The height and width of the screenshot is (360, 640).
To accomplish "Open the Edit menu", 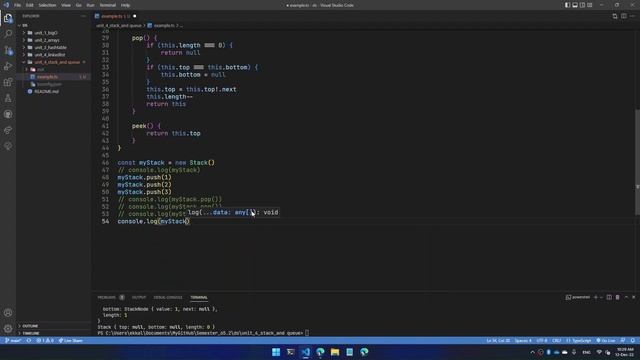I will pos(29,5).
